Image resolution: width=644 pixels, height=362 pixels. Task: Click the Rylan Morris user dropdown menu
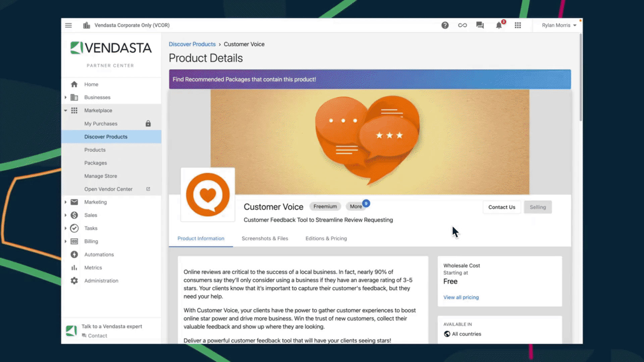559,25
